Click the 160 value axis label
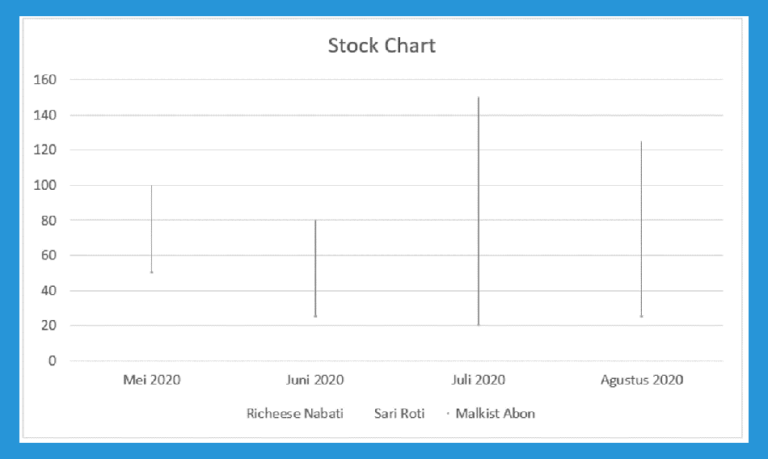 pyautogui.click(x=45, y=79)
